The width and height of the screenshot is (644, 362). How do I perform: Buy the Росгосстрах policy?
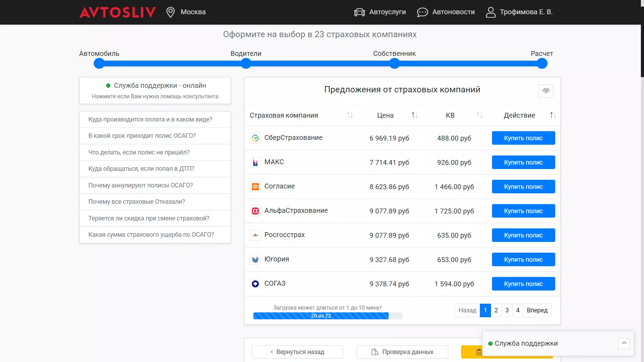pos(523,235)
